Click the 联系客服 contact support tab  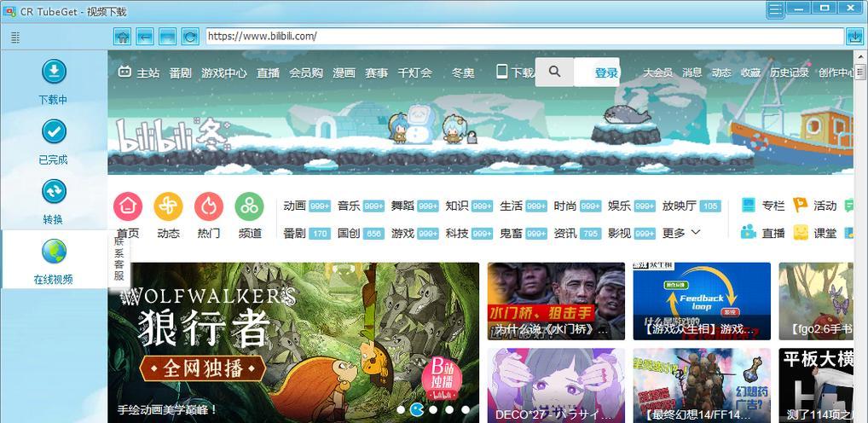click(x=119, y=258)
